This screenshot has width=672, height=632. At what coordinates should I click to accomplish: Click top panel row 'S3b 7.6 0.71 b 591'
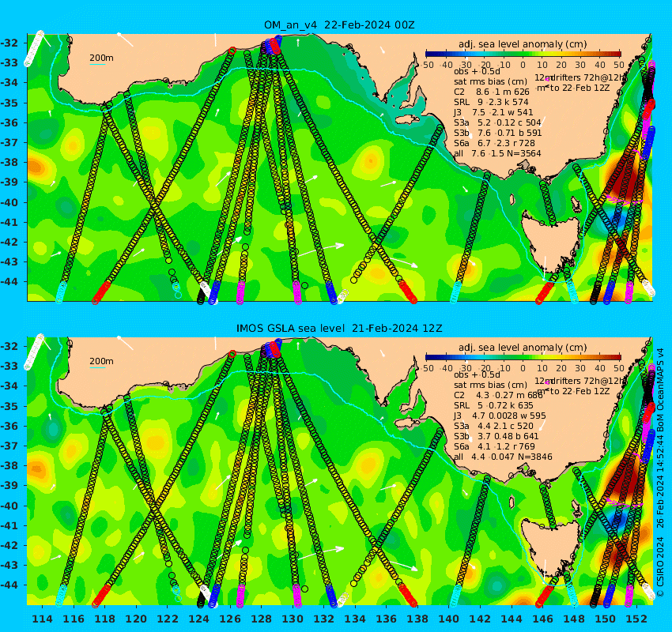tap(497, 133)
